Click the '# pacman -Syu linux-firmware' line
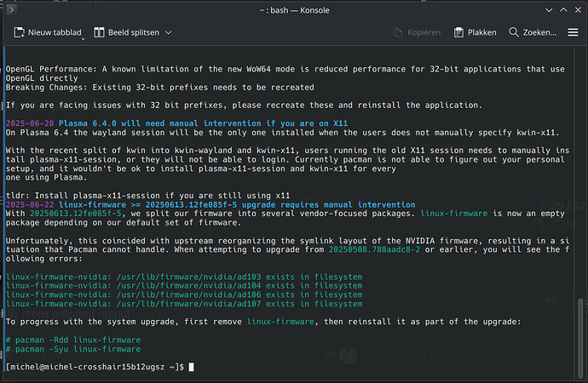 point(73,349)
